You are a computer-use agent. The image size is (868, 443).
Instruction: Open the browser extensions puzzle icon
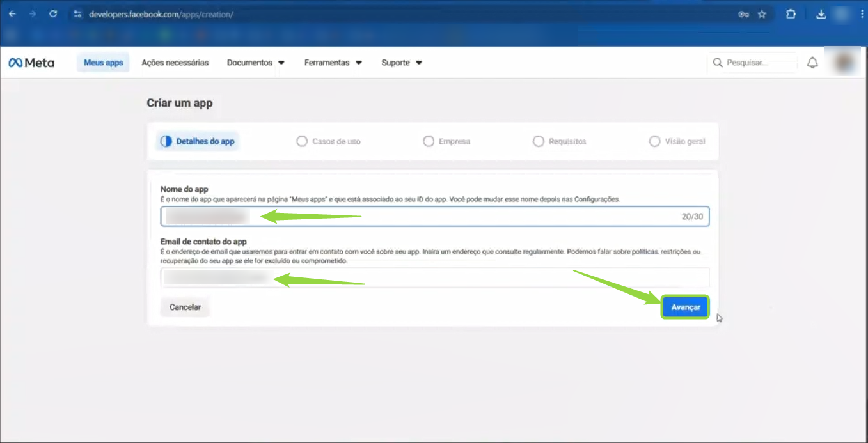click(x=791, y=14)
